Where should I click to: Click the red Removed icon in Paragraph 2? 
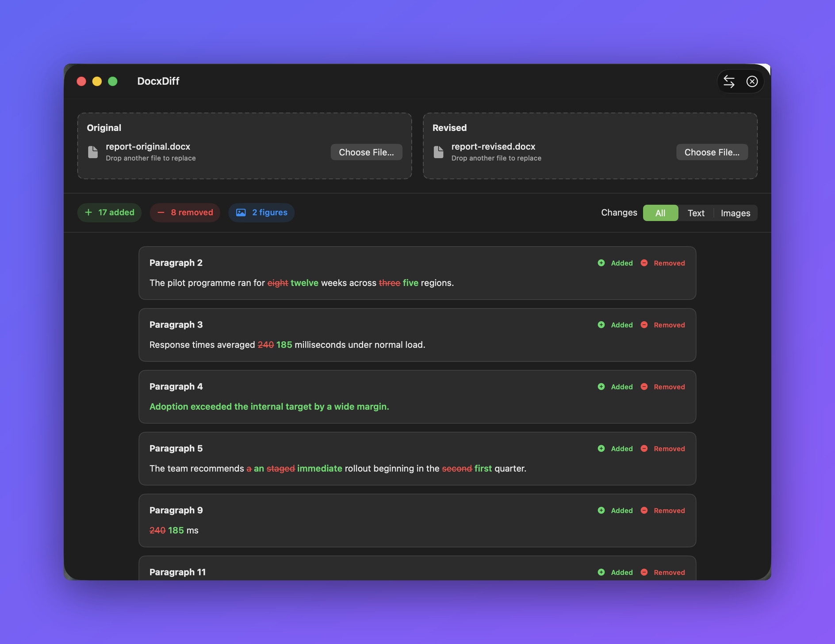tap(644, 263)
